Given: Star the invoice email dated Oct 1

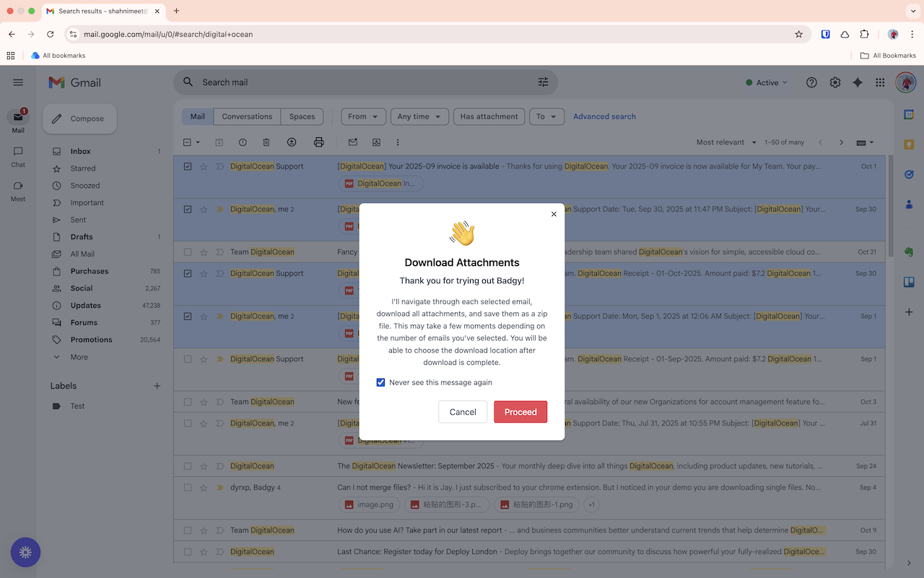Looking at the screenshot, I should [204, 166].
